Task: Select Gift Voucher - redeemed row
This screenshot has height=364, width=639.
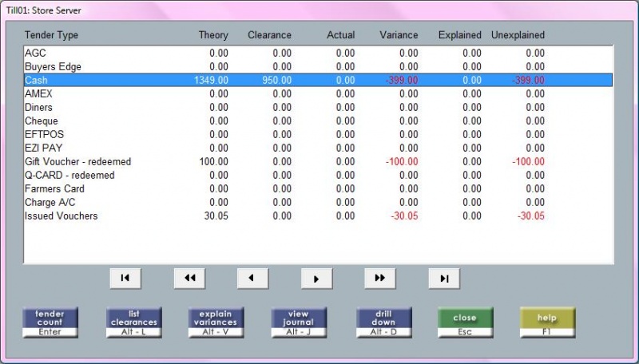Action: pos(318,161)
